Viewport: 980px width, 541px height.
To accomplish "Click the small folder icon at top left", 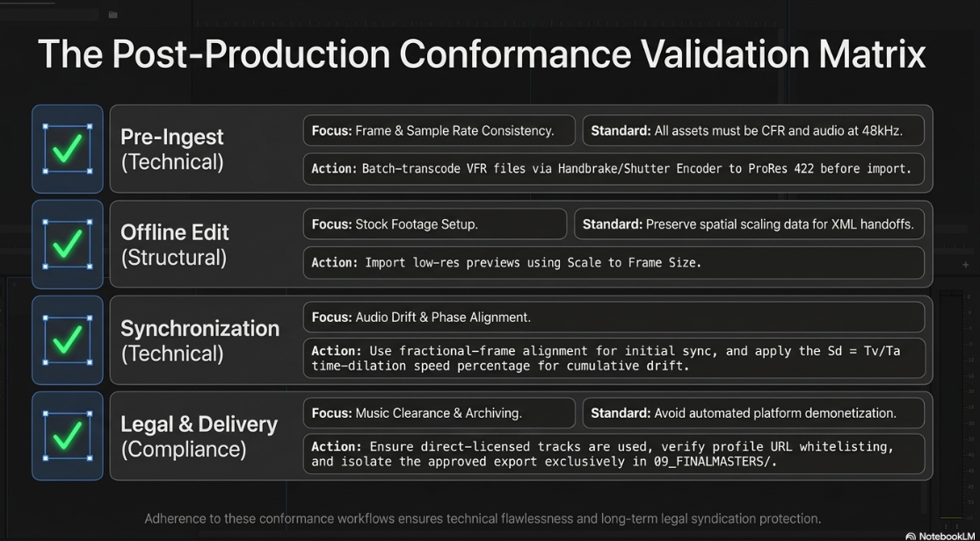I will point(113,14).
